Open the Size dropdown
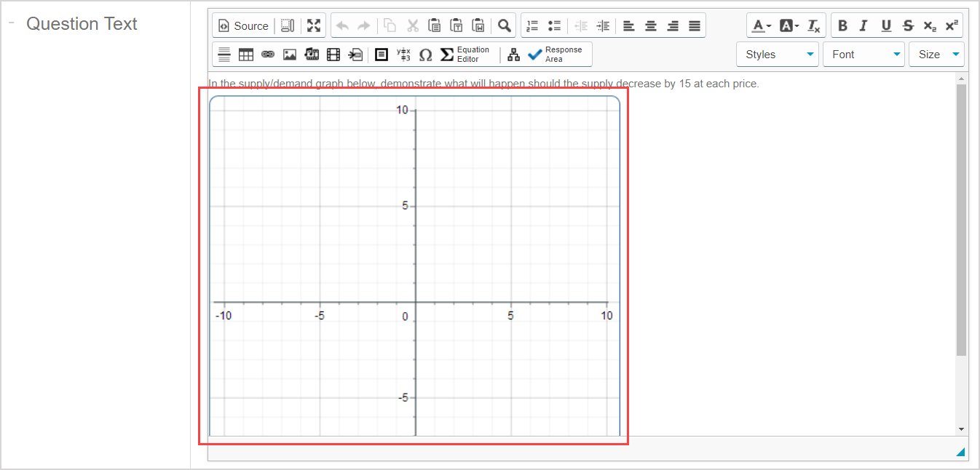Screen dimensions: 980x470 [x=936, y=54]
